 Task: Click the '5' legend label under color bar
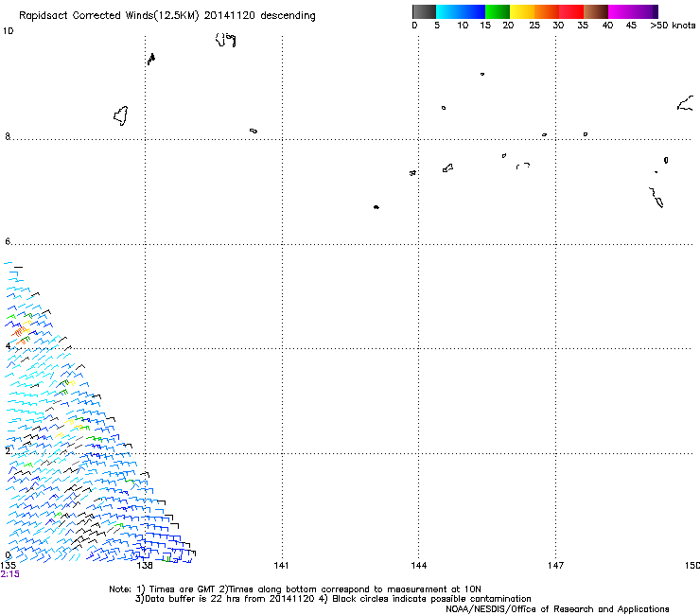coord(437,26)
